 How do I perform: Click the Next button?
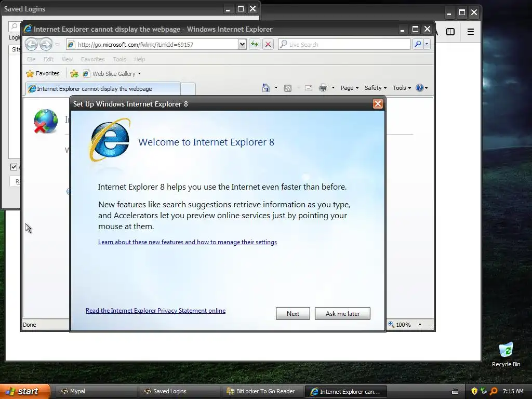293,313
